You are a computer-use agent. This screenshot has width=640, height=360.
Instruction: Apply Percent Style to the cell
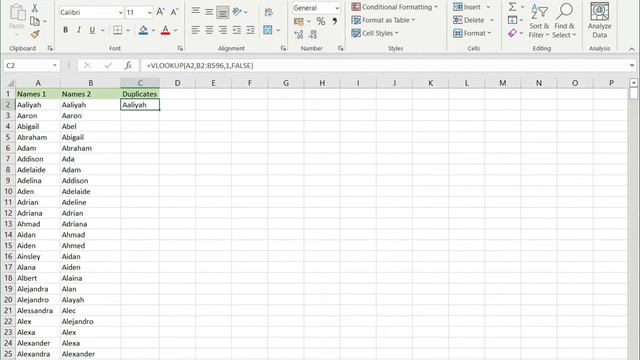tap(321, 21)
